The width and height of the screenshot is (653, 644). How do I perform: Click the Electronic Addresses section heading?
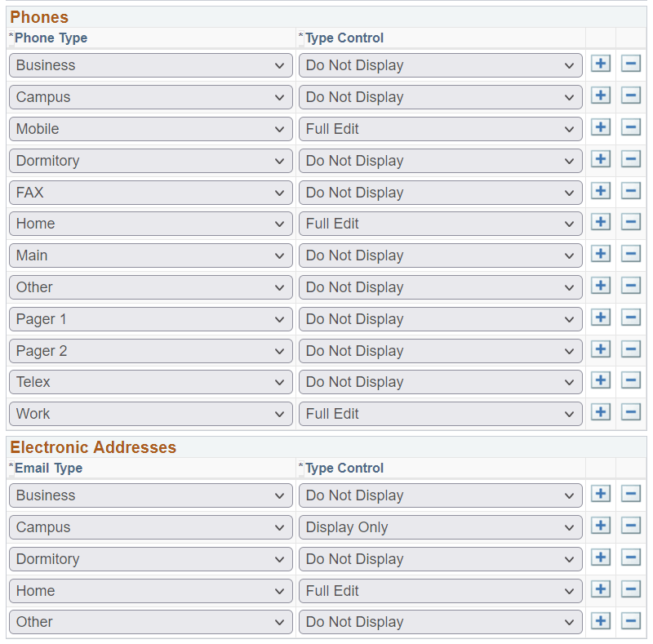94,447
